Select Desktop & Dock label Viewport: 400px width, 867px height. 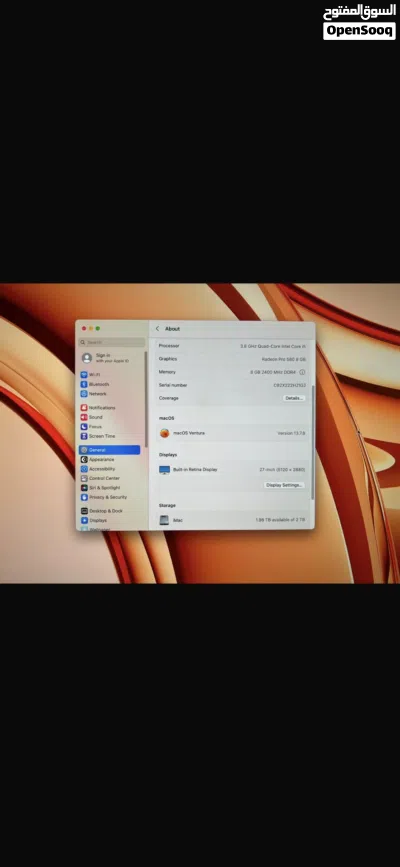click(106, 511)
